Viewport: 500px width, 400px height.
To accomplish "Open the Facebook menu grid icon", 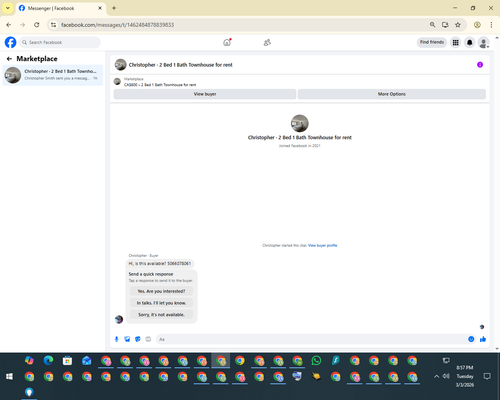I will tap(455, 42).
